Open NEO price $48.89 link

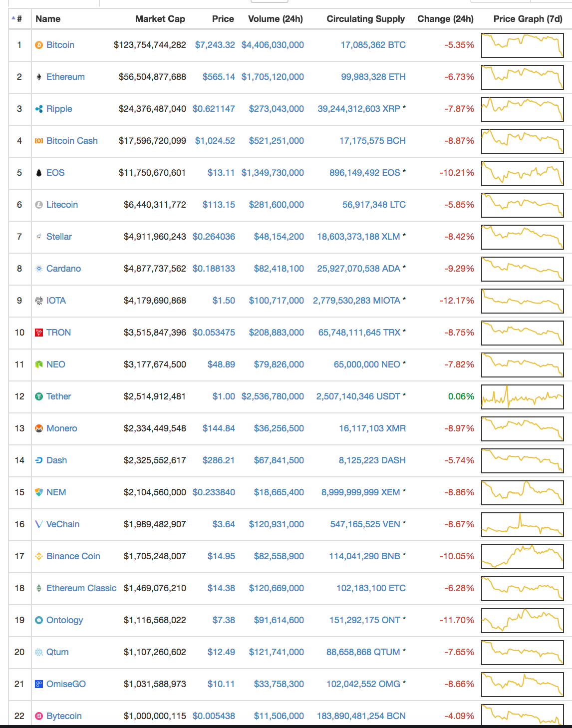click(221, 364)
